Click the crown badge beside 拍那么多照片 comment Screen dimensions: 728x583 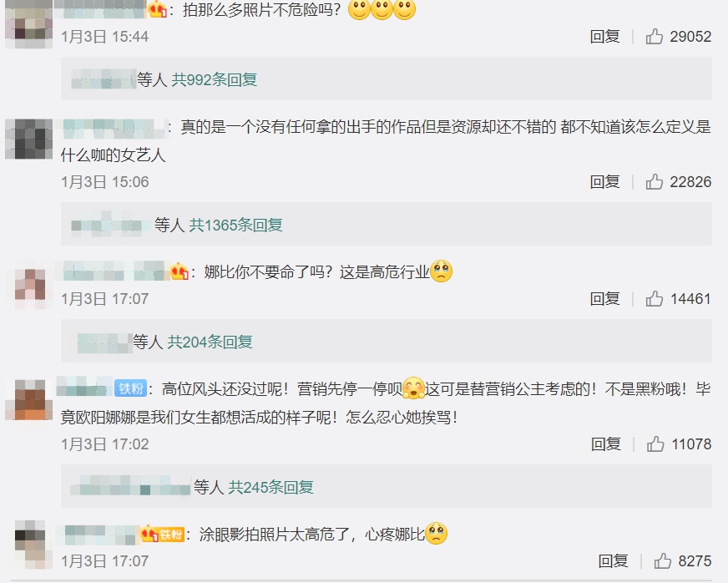[x=158, y=9]
